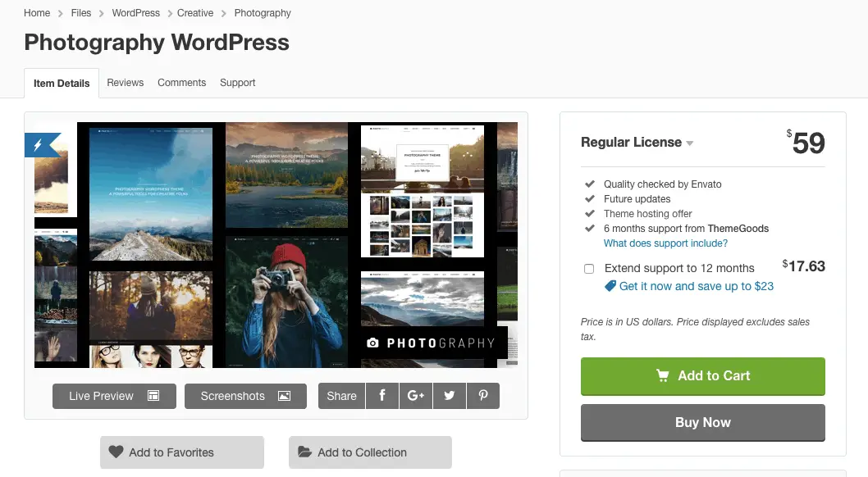Click Quality checked by Envato text
The height and width of the screenshot is (477, 868).
tap(663, 184)
